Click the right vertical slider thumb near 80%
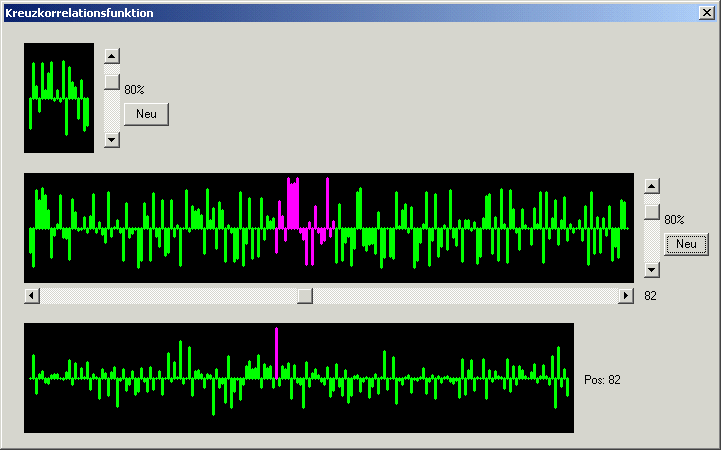This screenshot has height=450, width=721. click(x=652, y=211)
